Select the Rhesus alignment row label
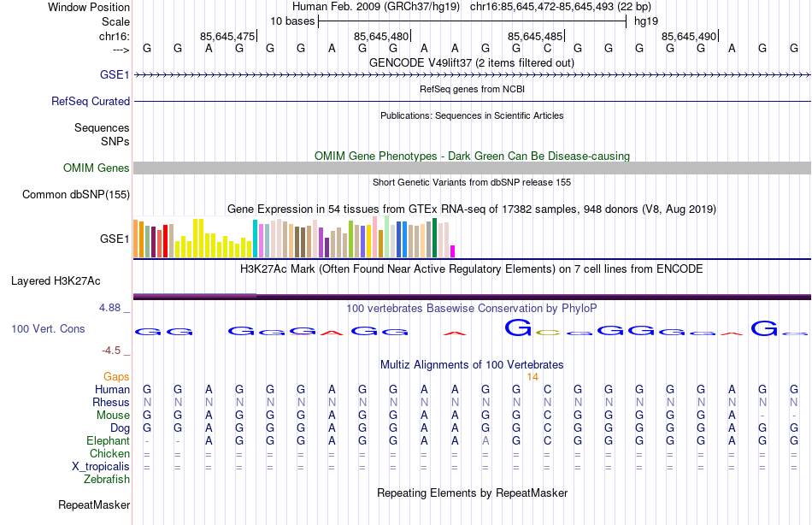 coord(111,402)
